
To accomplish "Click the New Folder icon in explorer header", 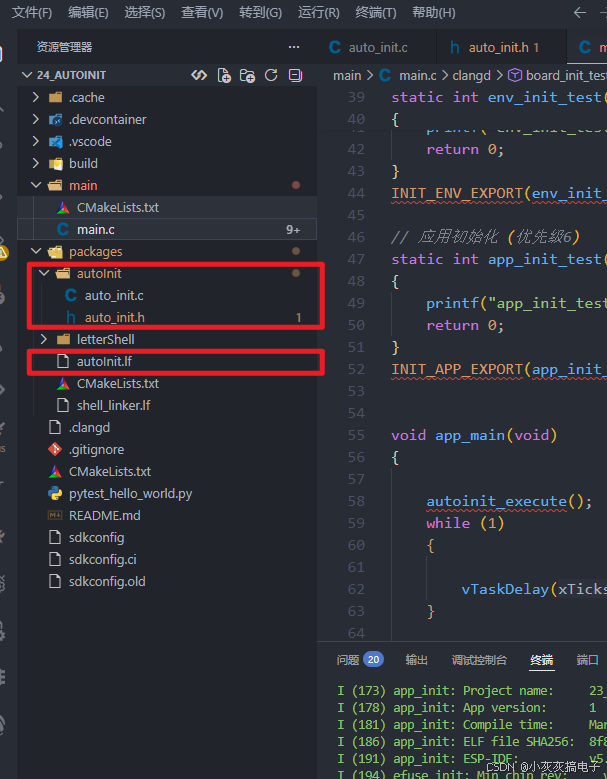I will coord(247,75).
